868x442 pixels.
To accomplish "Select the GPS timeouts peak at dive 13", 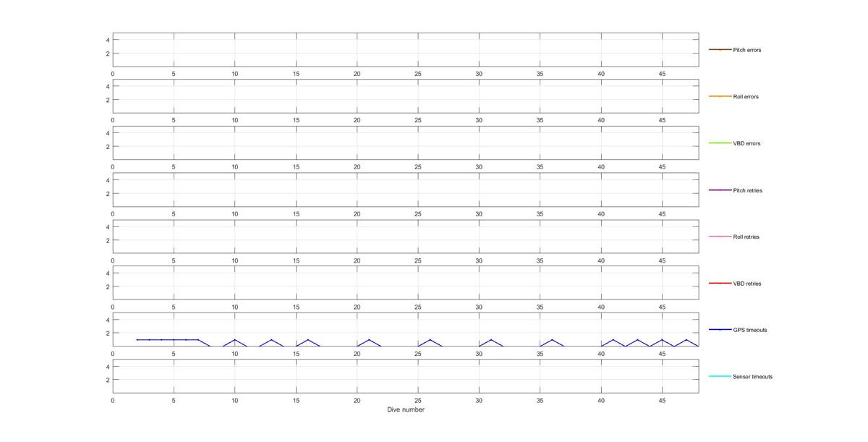I will pyautogui.click(x=271, y=340).
